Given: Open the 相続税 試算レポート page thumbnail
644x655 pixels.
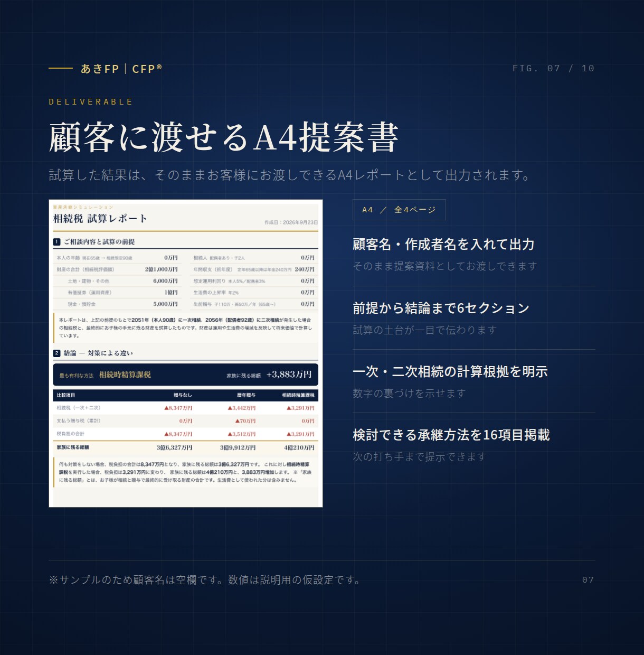Looking at the screenshot, I should pos(186,353).
